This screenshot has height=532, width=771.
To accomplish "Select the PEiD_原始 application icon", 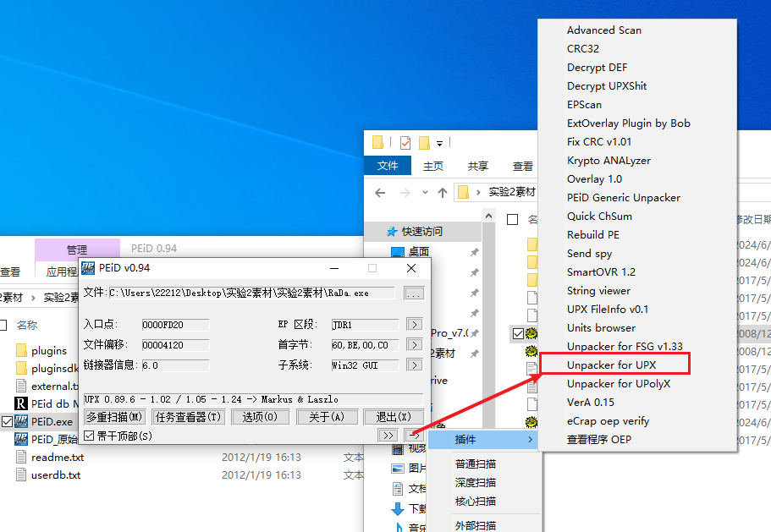I will click(x=21, y=439).
